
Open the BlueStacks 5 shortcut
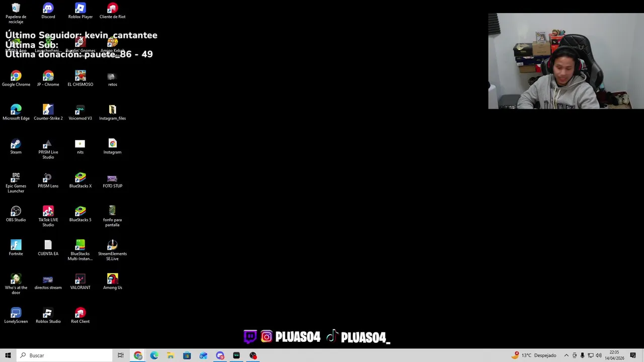(80, 214)
